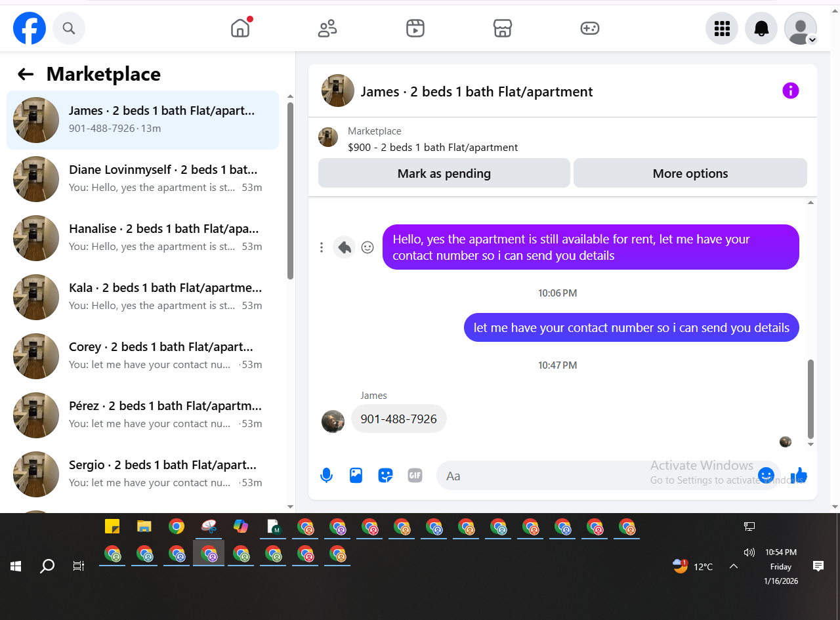Open Sticky Notes on the taskbar
The image size is (840, 620).
point(112,526)
